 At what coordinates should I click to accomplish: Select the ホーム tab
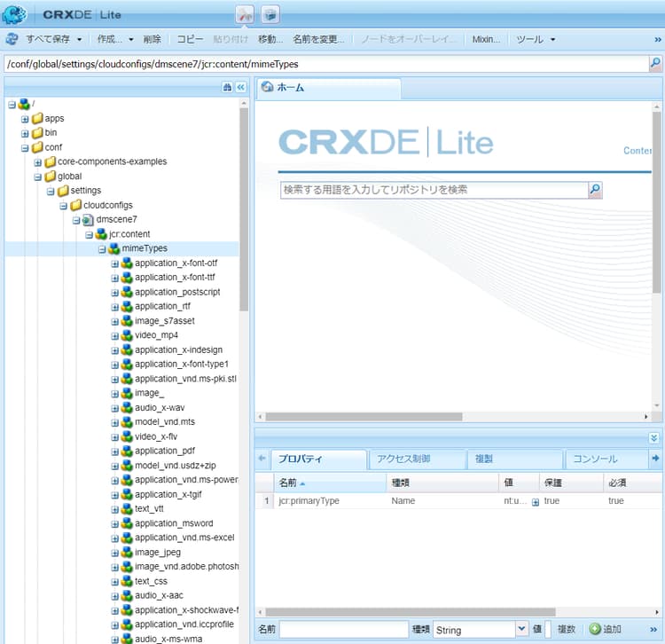tap(328, 88)
